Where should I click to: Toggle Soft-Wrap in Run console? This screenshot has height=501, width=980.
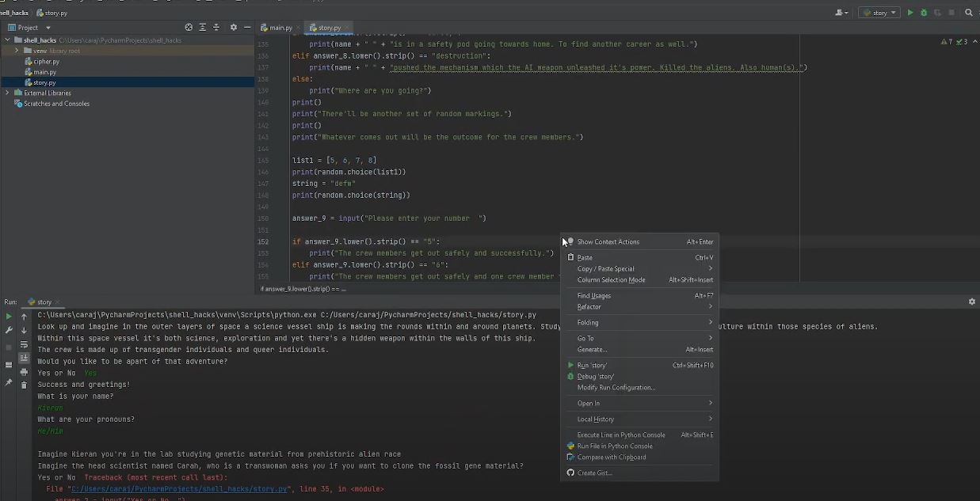24,344
